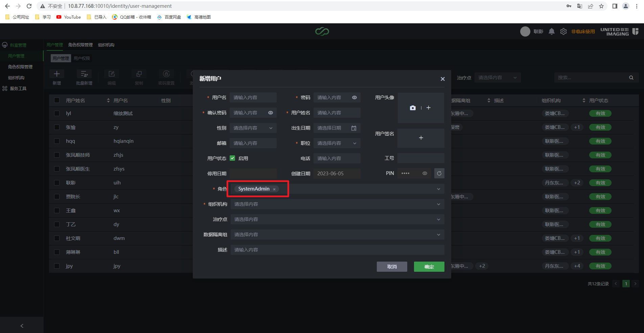This screenshot has height=333, width=644.
Task: Switch to the 角色权限管理 top tab
Action: 80,45
